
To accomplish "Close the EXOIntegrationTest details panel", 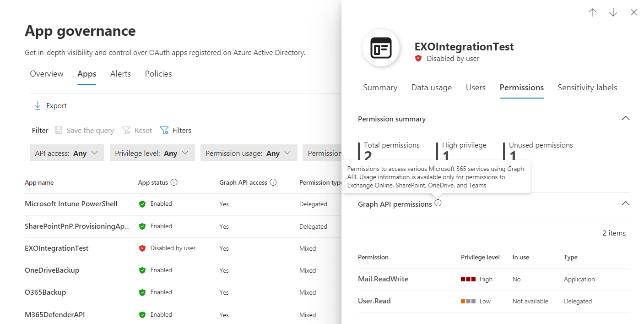I will 634,13.
